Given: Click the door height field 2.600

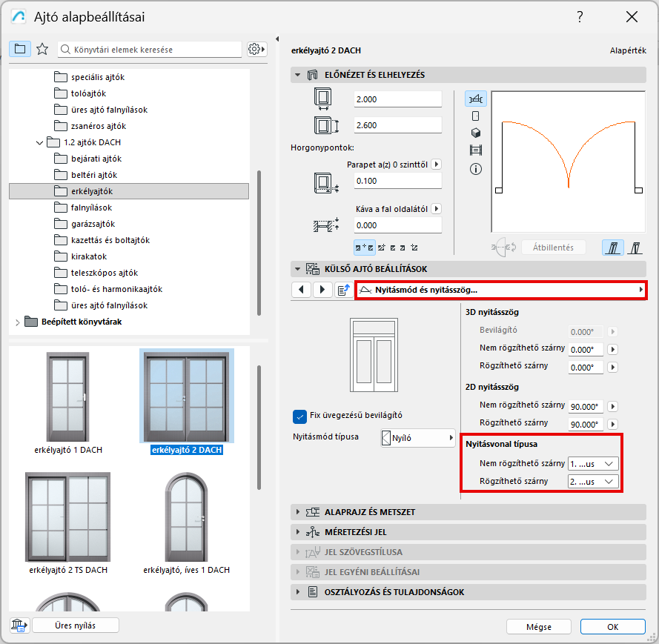Looking at the screenshot, I should [x=397, y=125].
